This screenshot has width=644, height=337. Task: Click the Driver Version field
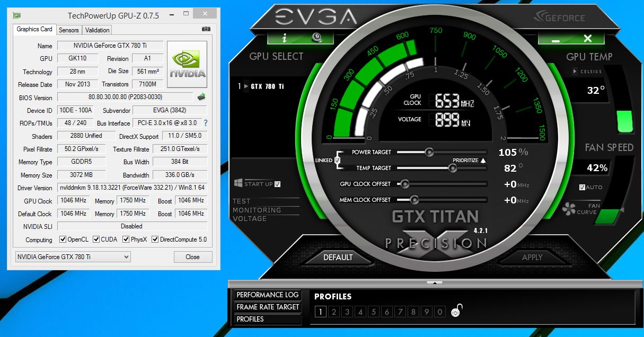[x=132, y=188]
